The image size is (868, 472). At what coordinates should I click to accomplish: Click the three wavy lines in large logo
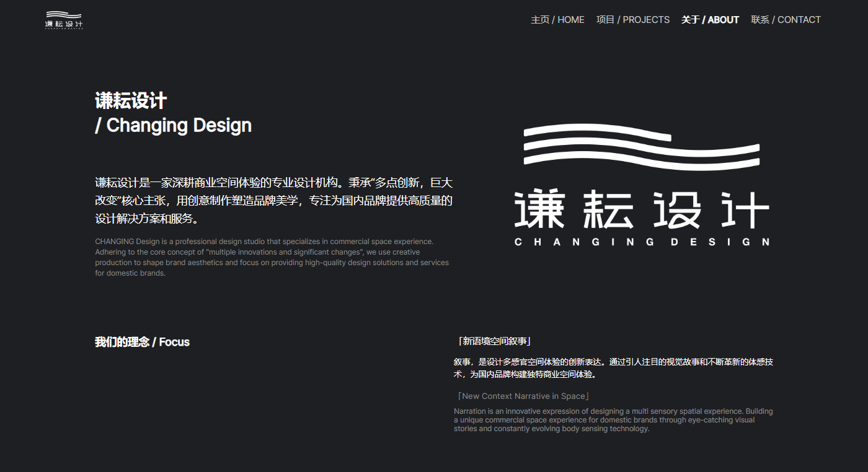641,147
